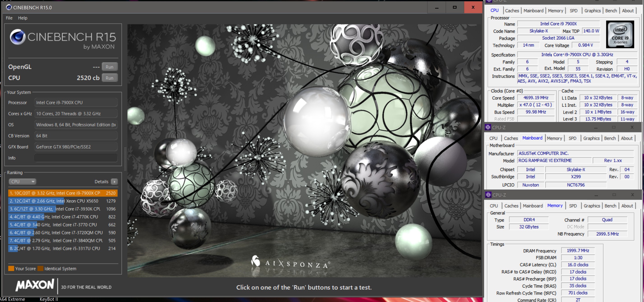The width and height of the screenshot is (644, 302).
Task: Open Bench tab in top CPU-Z window
Action: (x=611, y=11)
